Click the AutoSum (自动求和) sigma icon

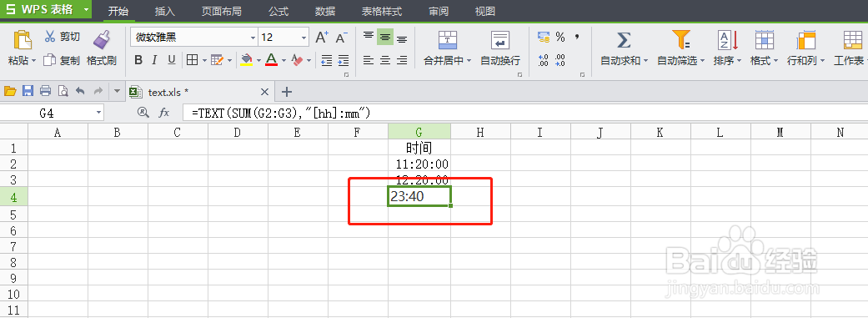624,40
